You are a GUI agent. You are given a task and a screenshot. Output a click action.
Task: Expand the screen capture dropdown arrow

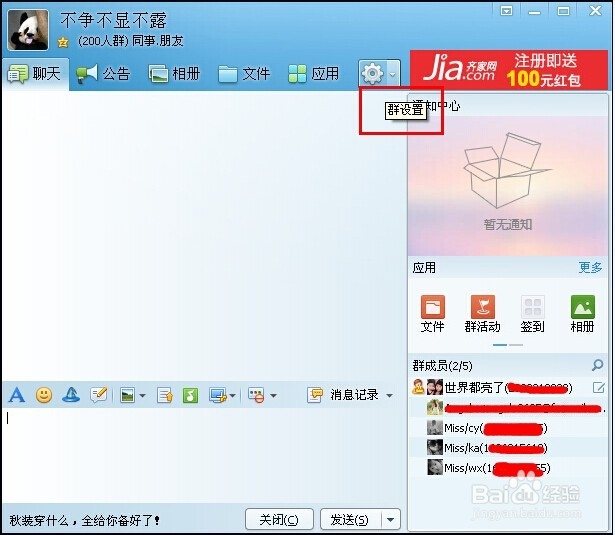[x=233, y=395]
